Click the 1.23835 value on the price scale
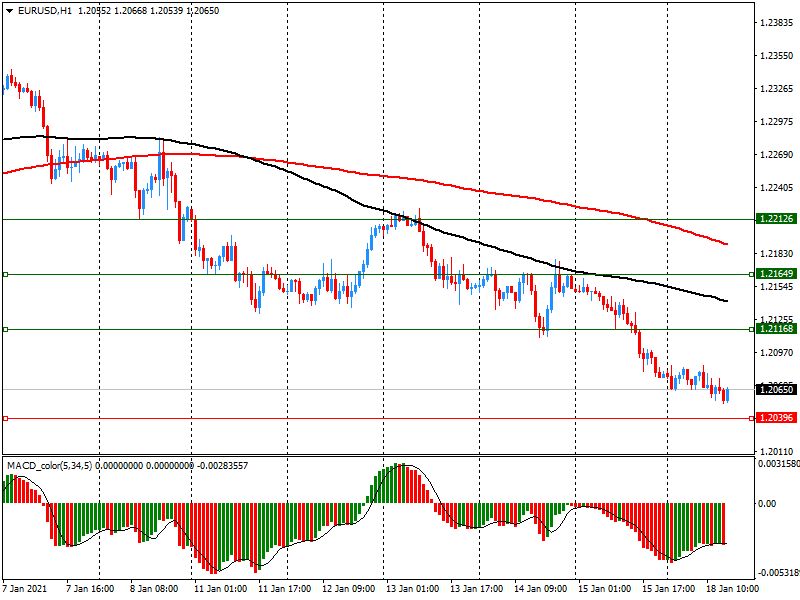Viewport: 800px width, 600px height. pyautogui.click(x=776, y=22)
